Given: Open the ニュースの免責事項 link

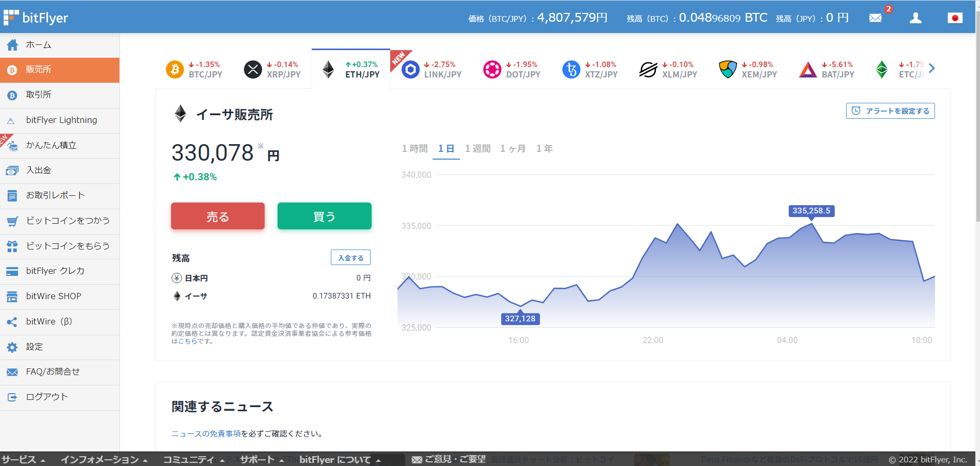Looking at the screenshot, I should click(206, 434).
